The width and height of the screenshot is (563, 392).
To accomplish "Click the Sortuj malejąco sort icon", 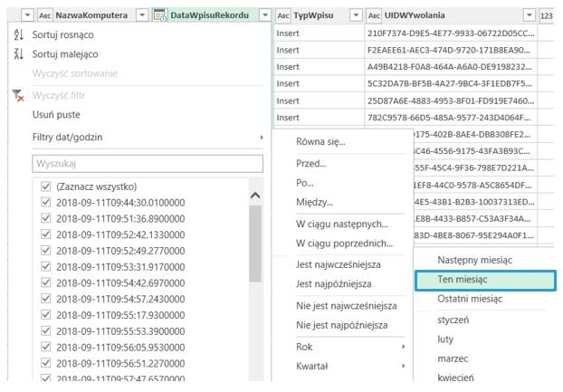I will [x=19, y=54].
